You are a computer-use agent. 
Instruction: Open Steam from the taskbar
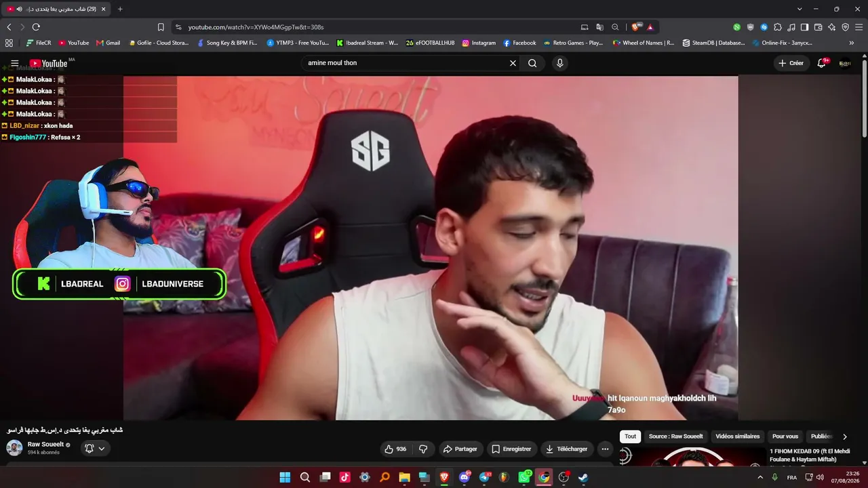pyautogui.click(x=583, y=477)
